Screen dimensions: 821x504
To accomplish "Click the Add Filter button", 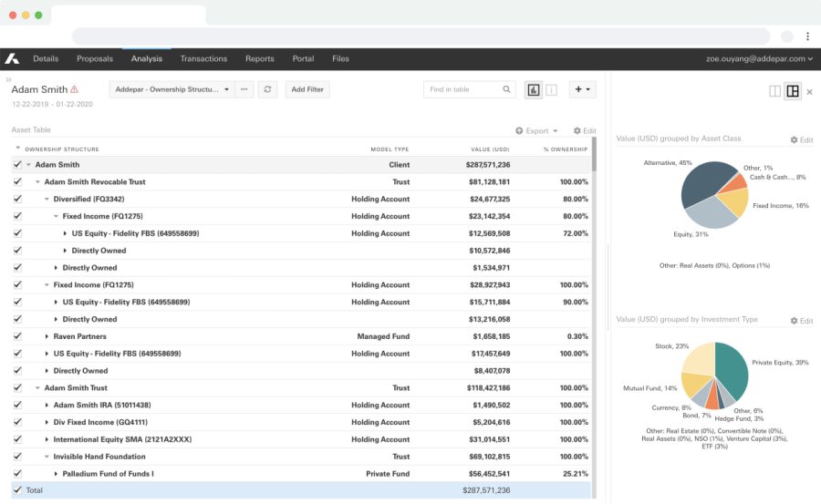I will (307, 89).
